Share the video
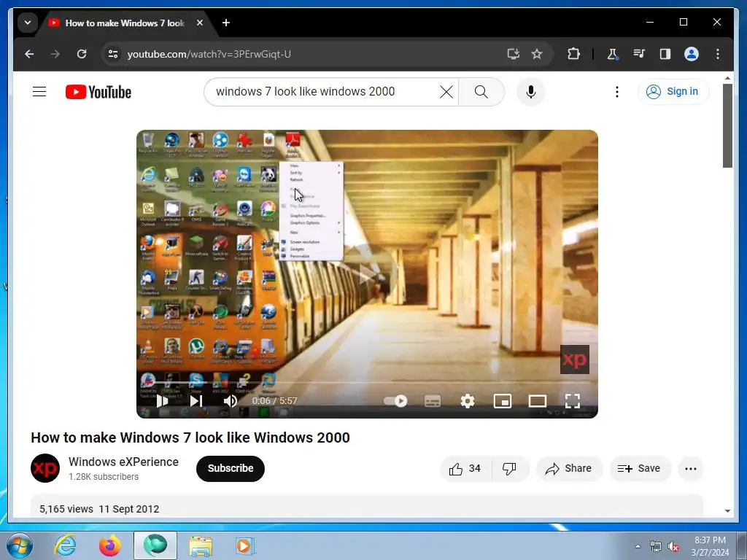747x560 pixels. [569, 469]
